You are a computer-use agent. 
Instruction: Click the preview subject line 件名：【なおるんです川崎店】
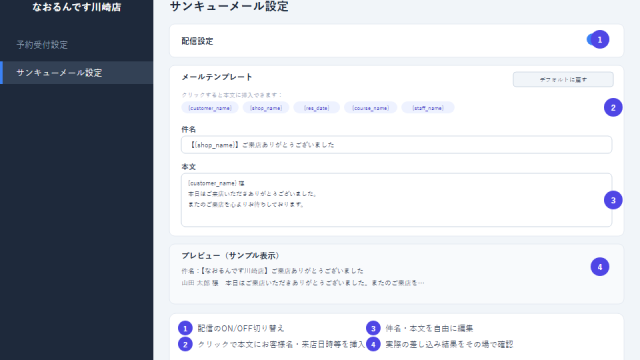272,271
